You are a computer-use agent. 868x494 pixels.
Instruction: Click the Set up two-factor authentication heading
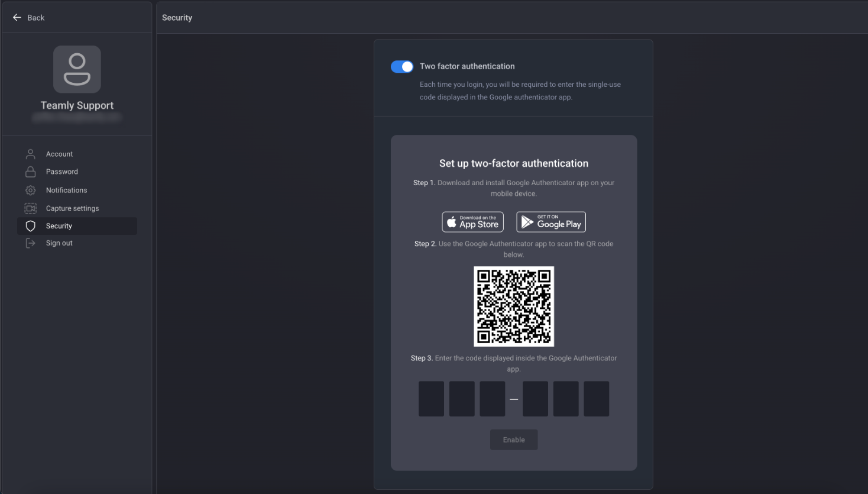[514, 163]
